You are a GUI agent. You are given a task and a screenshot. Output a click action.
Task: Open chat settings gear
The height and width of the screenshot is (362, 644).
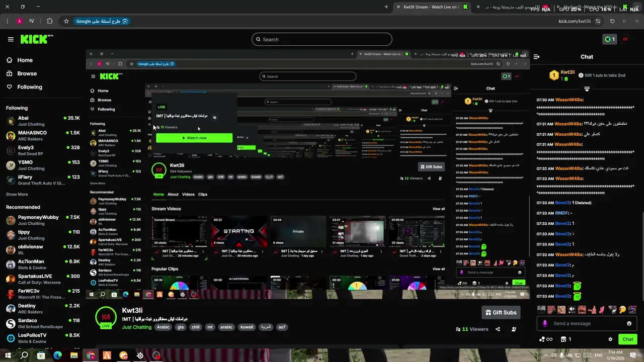pos(610,339)
